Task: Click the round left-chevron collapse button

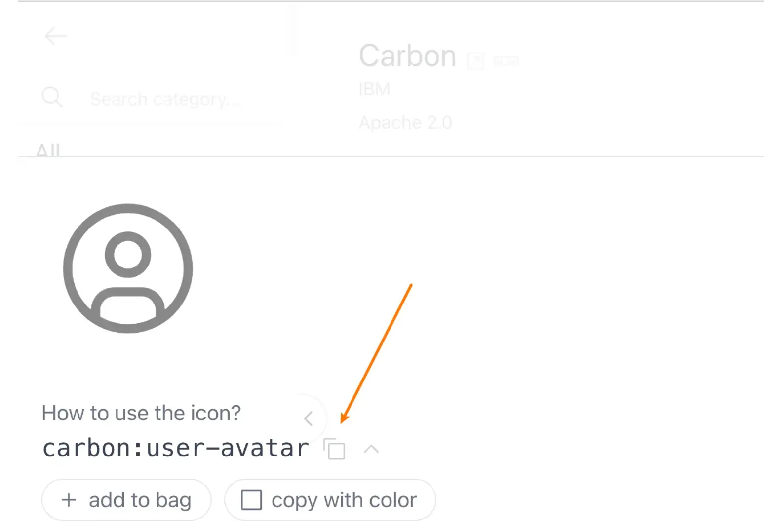Action: 309,418
